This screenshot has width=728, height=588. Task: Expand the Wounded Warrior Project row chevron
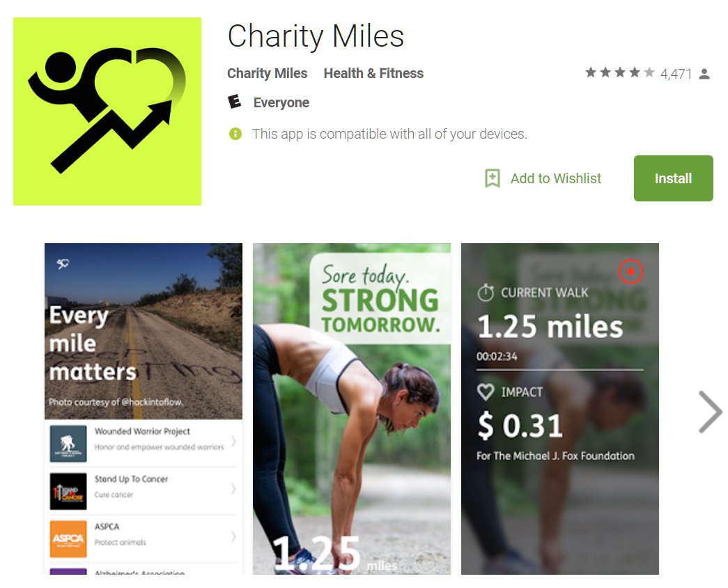click(x=233, y=441)
